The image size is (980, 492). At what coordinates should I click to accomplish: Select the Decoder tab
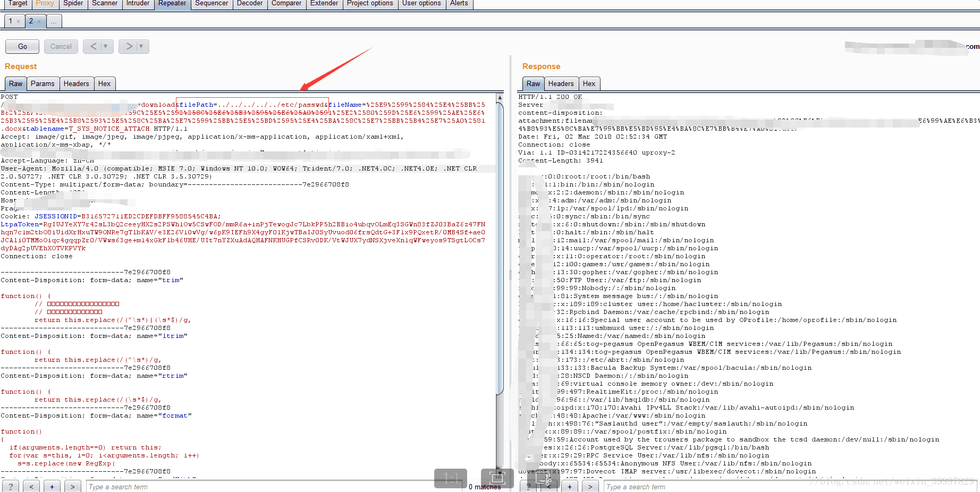(x=250, y=4)
